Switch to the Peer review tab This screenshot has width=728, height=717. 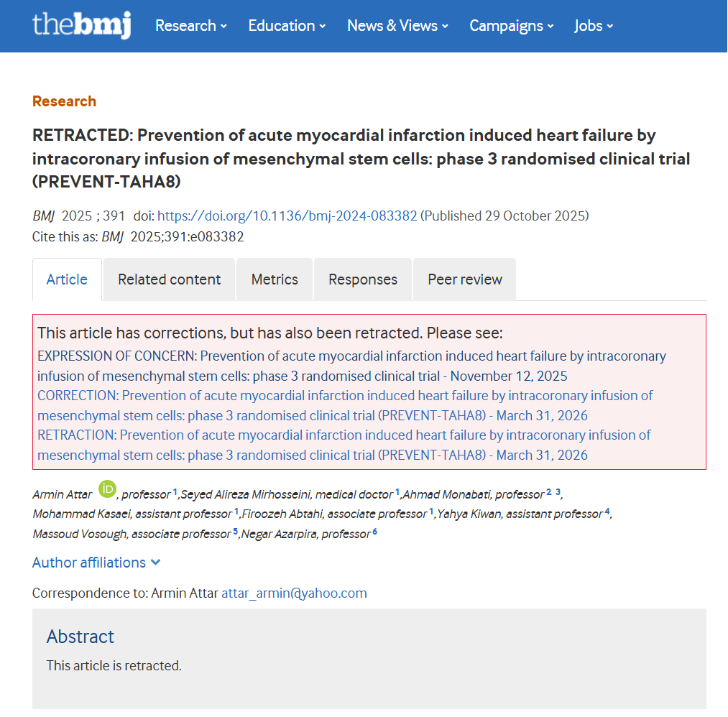pos(465,279)
